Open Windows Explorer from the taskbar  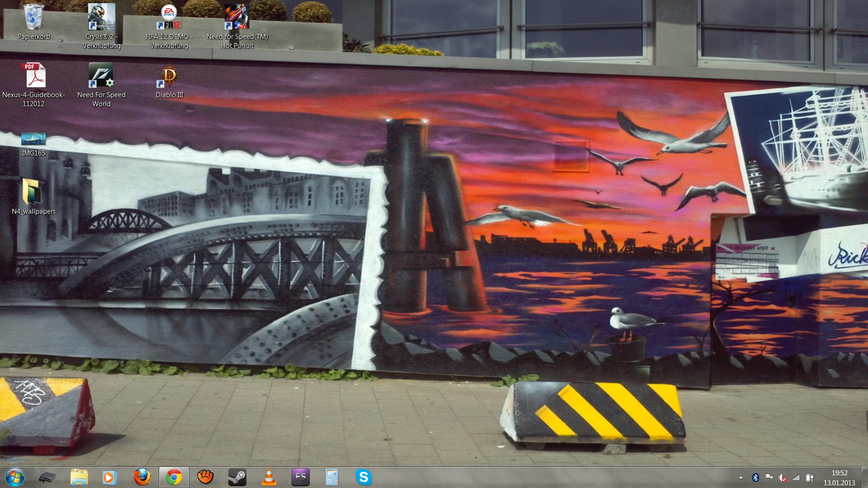coord(79,477)
